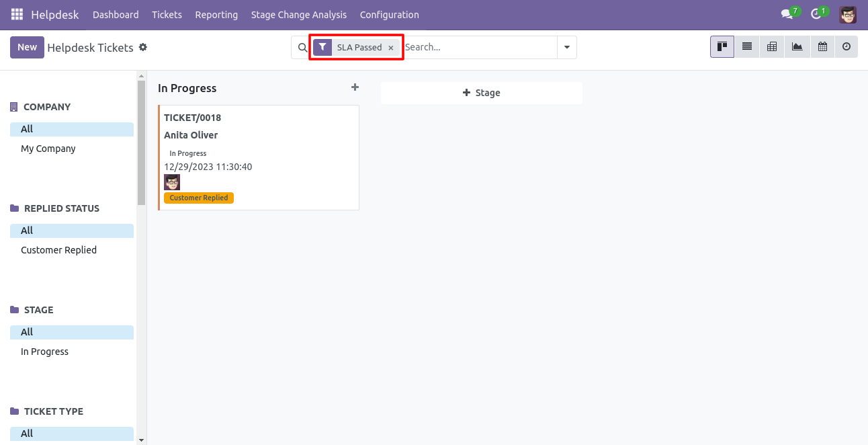The width and height of the screenshot is (868, 445).
Task: Open the user avatar menu
Action: 848,14
